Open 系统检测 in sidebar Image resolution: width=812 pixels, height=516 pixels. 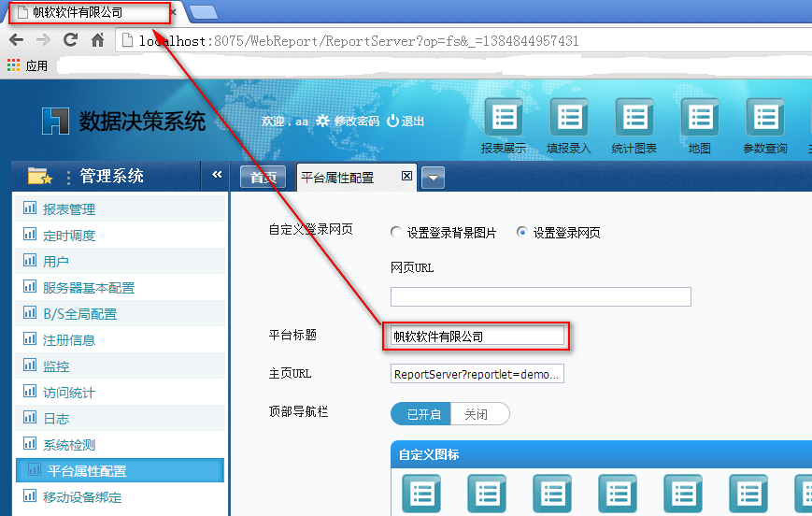(121, 445)
